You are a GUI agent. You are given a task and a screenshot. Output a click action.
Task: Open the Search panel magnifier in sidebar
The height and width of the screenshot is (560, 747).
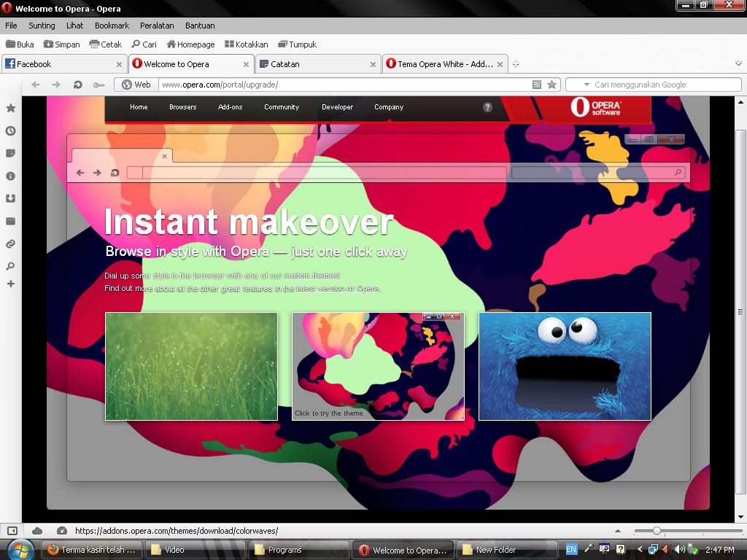pos(10,265)
